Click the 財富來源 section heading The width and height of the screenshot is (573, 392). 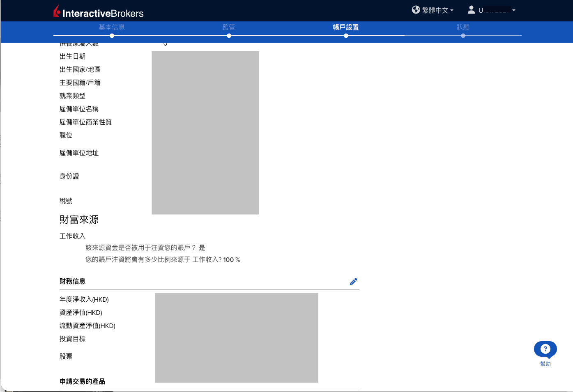coord(79,220)
